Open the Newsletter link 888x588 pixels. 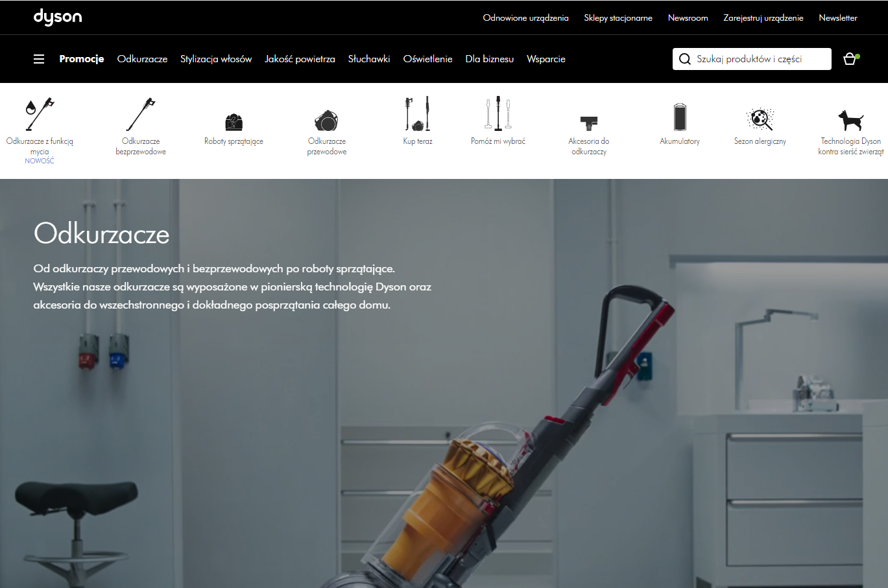[838, 18]
